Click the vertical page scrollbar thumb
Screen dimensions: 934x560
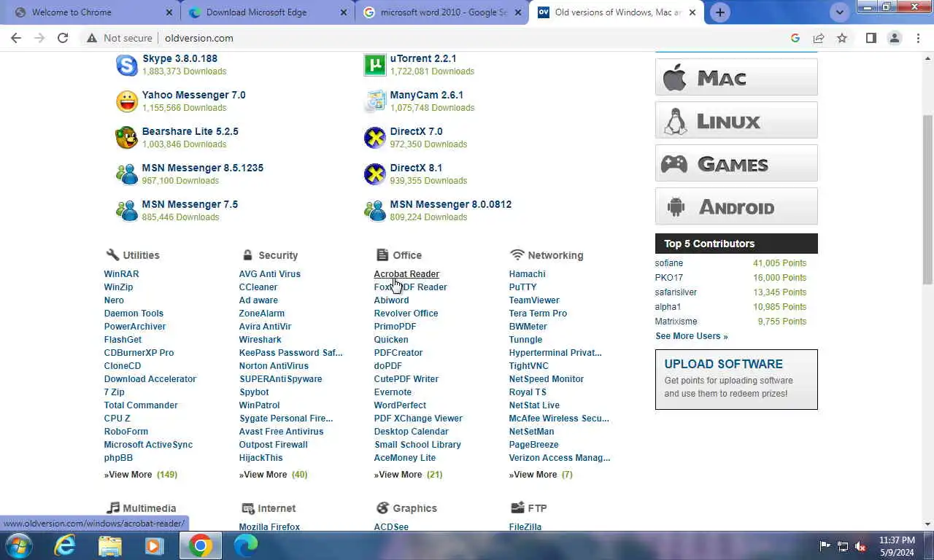927,200
